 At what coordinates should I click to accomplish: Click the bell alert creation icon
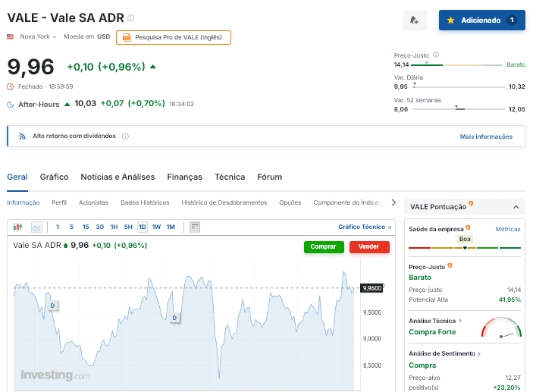point(414,20)
